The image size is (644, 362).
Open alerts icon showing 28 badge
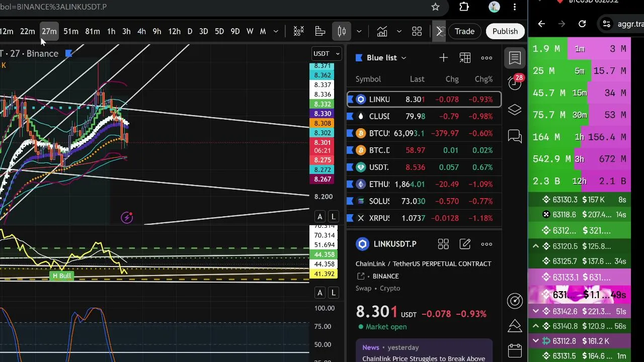point(515,82)
